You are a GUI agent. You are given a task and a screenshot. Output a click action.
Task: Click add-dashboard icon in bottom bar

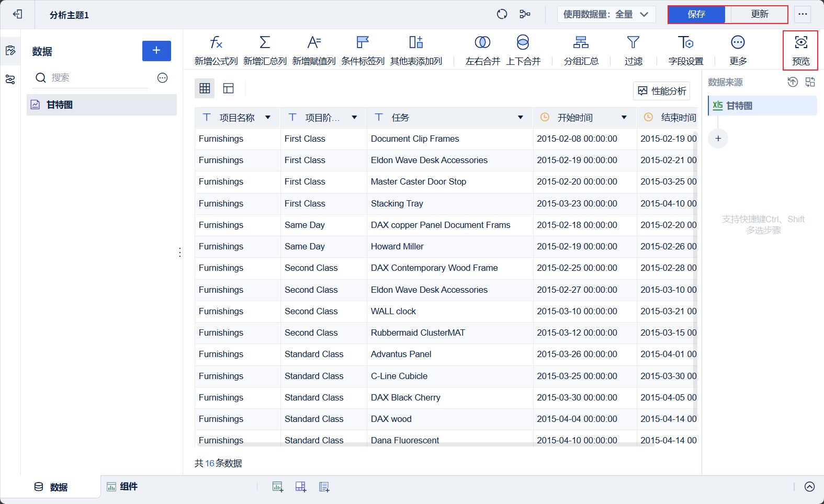tap(301, 487)
